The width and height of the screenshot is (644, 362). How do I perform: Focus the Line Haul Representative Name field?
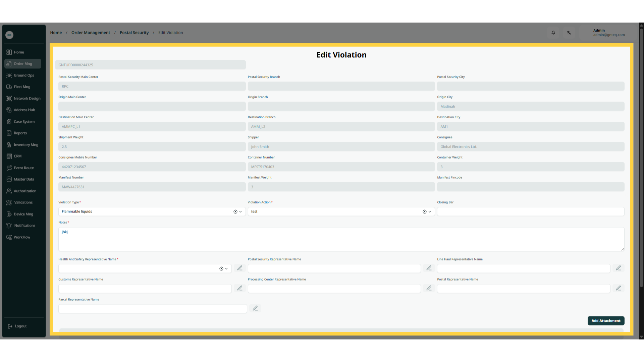(x=524, y=268)
